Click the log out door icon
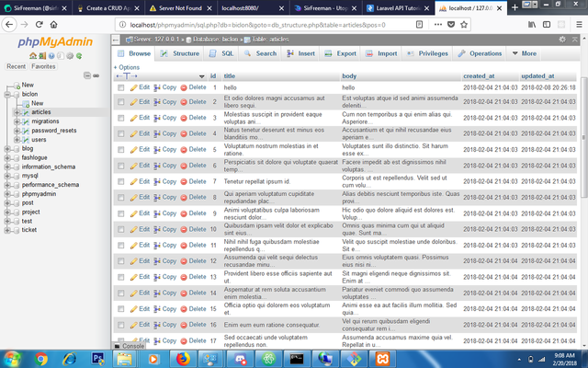Image resolution: width=588 pixels, height=368 pixels. coord(42,56)
